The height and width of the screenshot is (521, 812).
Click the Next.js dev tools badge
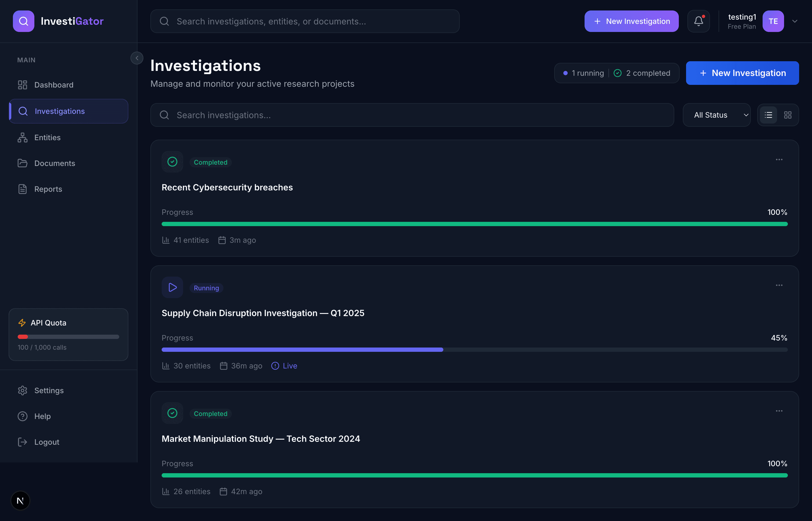[x=20, y=500]
